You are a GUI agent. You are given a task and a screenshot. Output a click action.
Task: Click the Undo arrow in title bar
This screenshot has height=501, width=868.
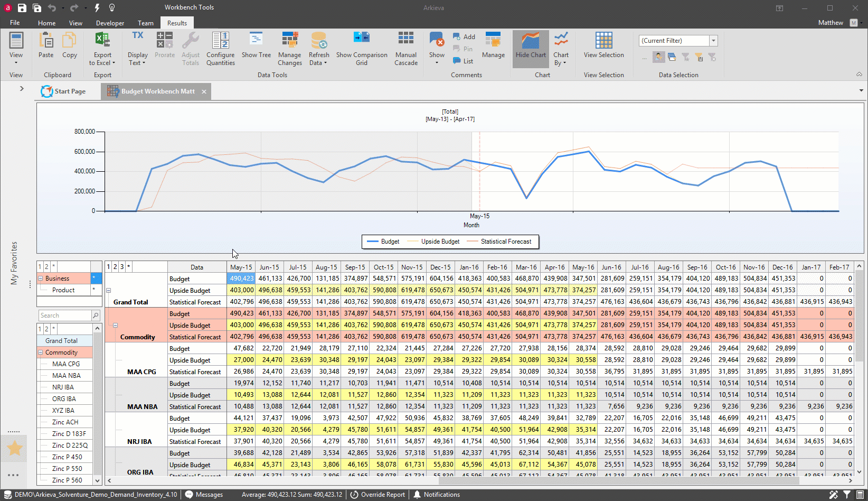click(52, 8)
